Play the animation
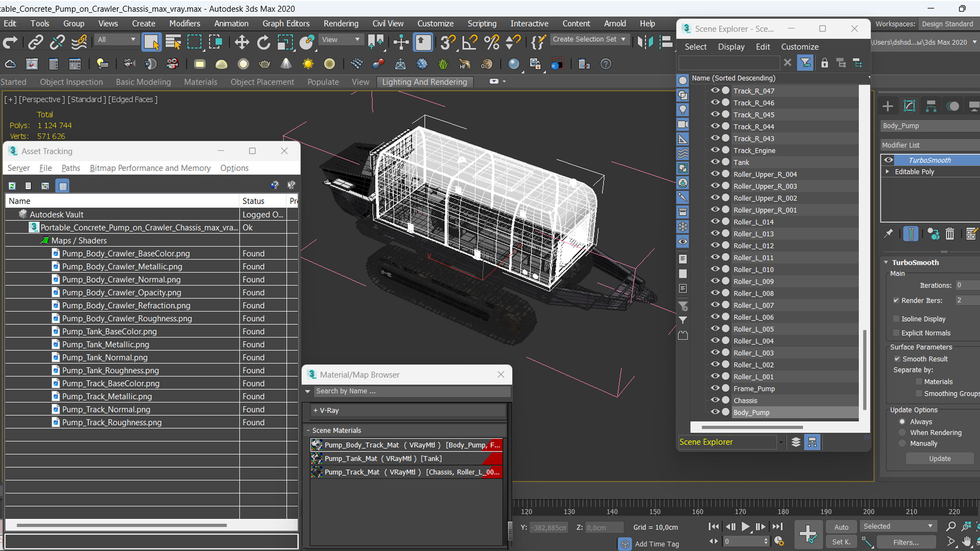Viewport: 980px width, 551px height. point(745,527)
